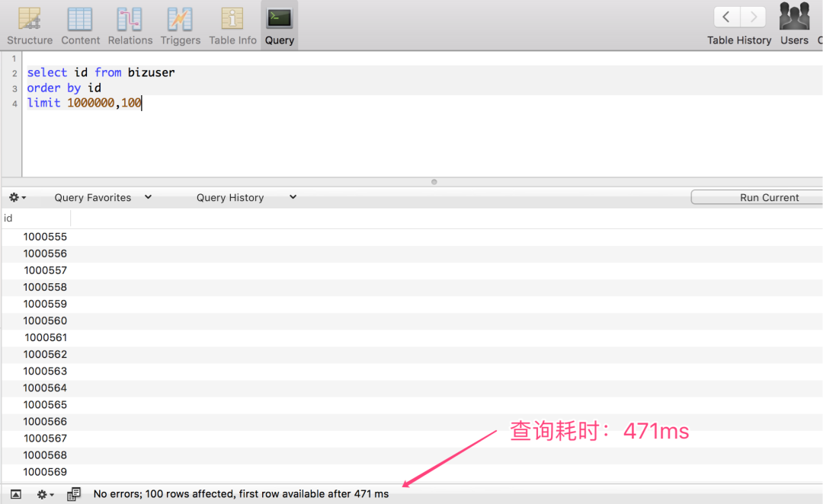This screenshot has height=504, width=823.
Task: Open the Relations view
Action: [x=130, y=20]
